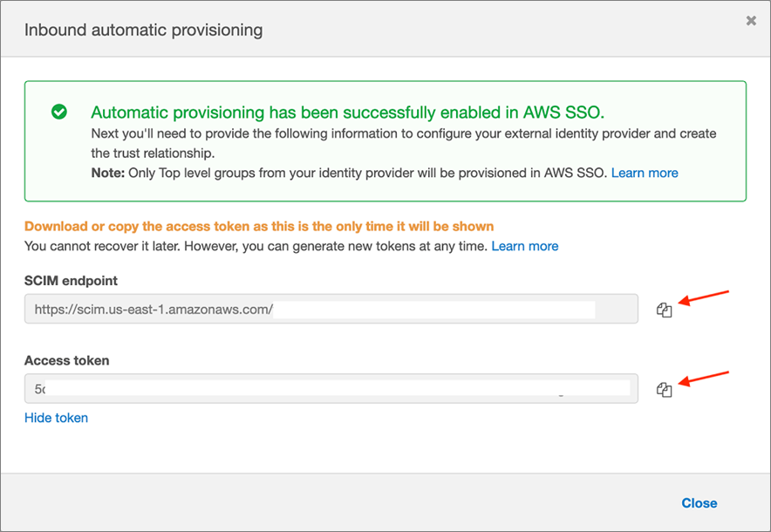Screen dimensions: 771x532
Task: Click the Inbound automatic provisioning dialog title
Action: 143,30
